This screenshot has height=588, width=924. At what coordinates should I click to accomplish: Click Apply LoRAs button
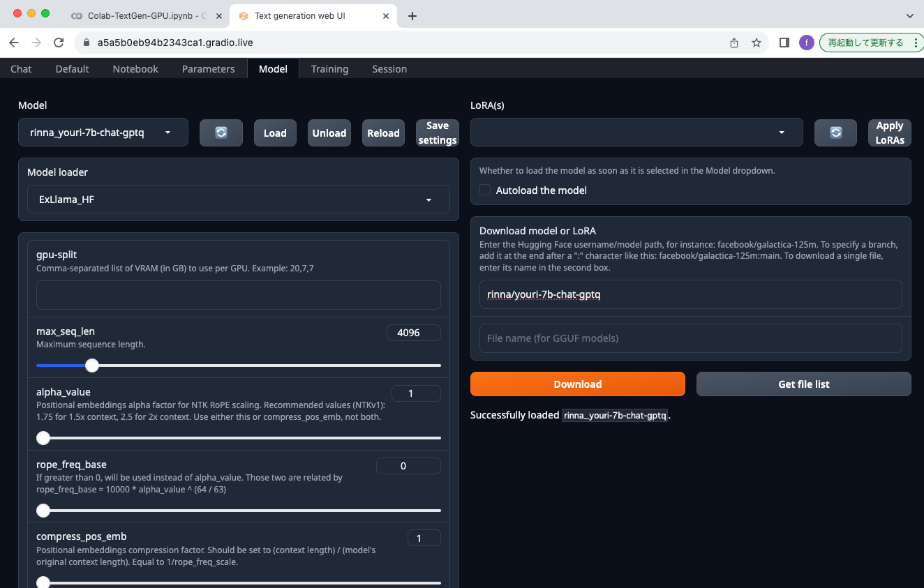[890, 133]
